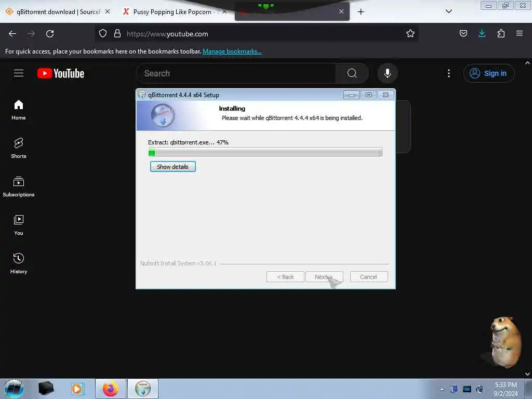The height and width of the screenshot is (399, 532).
Task: Open the Firefox downloads panel
Action: pos(482,33)
